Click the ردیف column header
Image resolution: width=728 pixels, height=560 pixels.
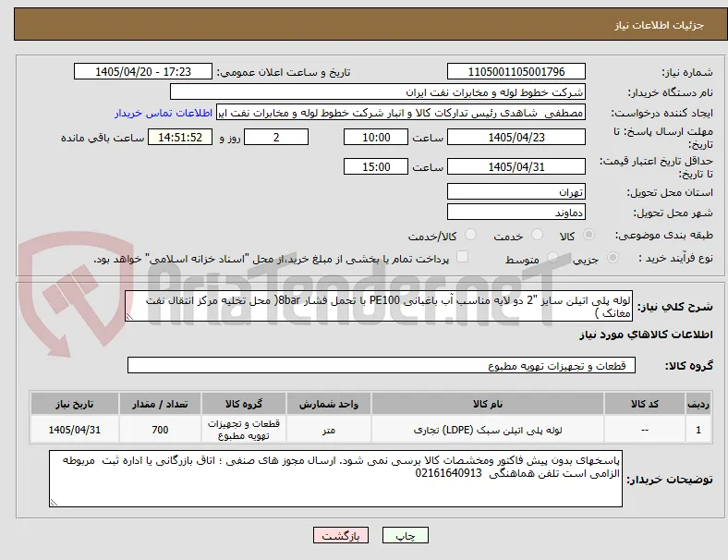pyautogui.click(x=698, y=404)
